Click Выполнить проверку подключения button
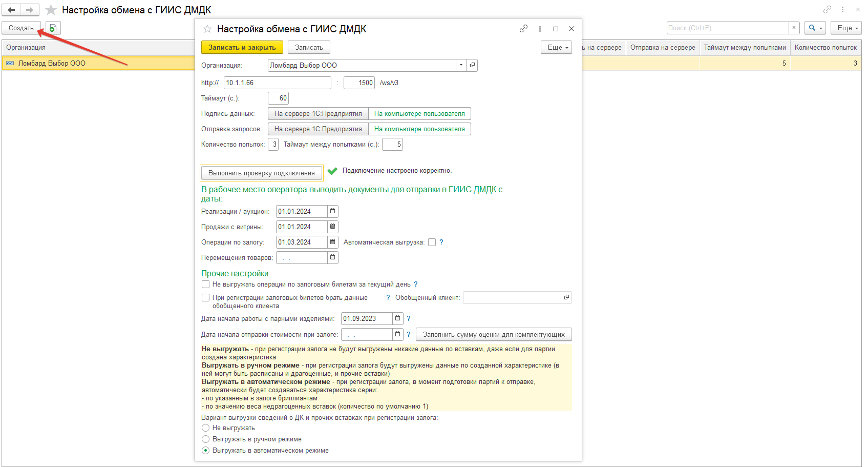The height and width of the screenshot is (467, 868). 261,173
